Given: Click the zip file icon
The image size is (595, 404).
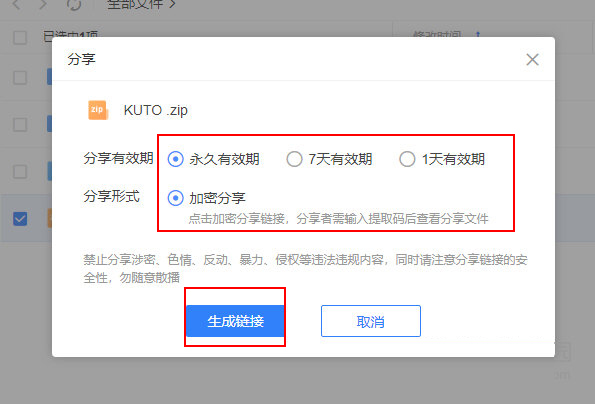Looking at the screenshot, I should [98, 110].
